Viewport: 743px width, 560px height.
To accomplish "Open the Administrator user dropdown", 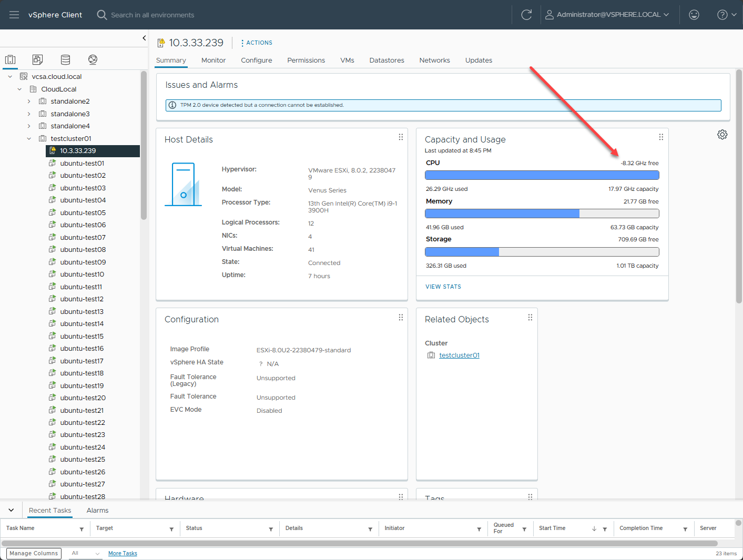I will (x=607, y=15).
